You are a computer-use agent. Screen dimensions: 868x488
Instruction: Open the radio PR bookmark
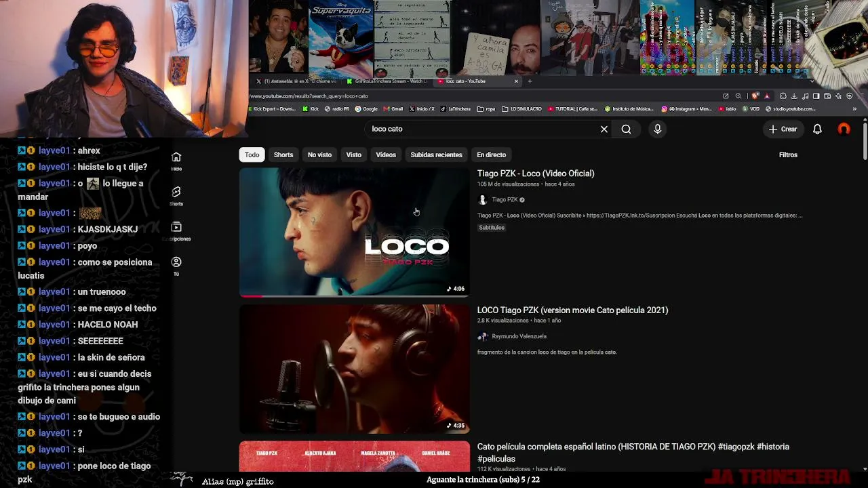click(337, 108)
